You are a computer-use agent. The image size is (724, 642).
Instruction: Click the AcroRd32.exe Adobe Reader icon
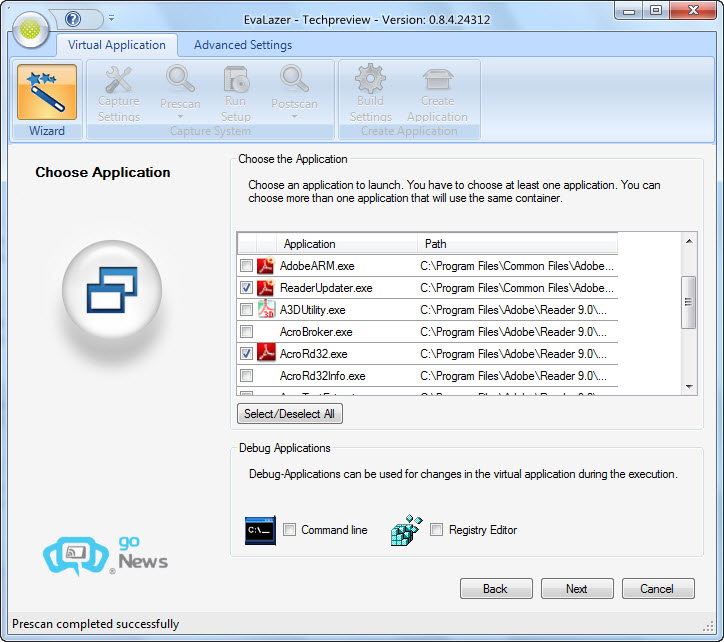(265, 354)
